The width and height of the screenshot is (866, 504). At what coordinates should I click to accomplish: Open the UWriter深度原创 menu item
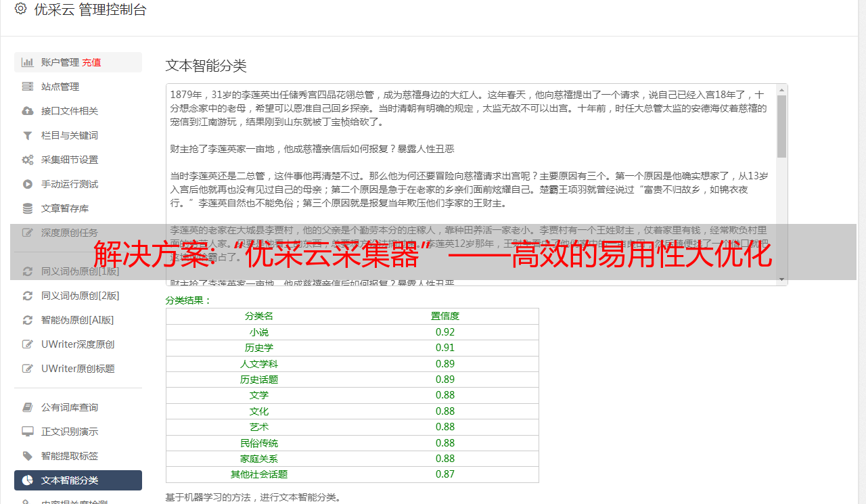[78, 344]
